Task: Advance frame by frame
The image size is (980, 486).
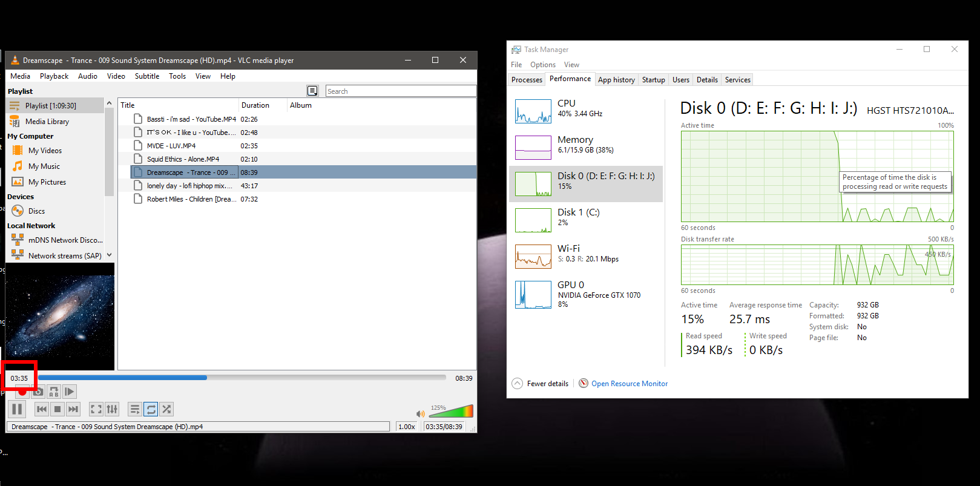Action: pyautogui.click(x=70, y=392)
